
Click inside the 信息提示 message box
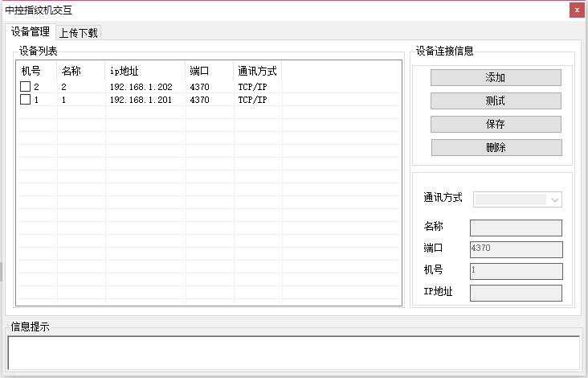click(293, 352)
